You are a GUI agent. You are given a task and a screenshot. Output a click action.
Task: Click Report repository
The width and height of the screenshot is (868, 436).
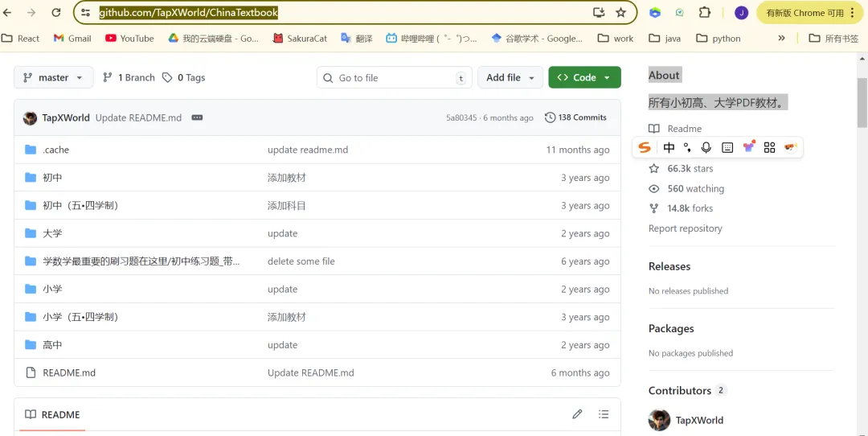coord(686,228)
